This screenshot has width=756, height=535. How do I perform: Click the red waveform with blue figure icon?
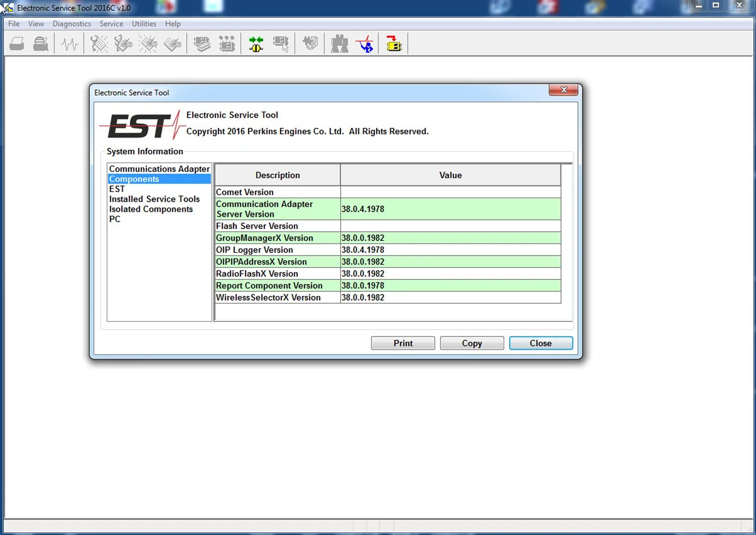pyautogui.click(x=365, y=44)
